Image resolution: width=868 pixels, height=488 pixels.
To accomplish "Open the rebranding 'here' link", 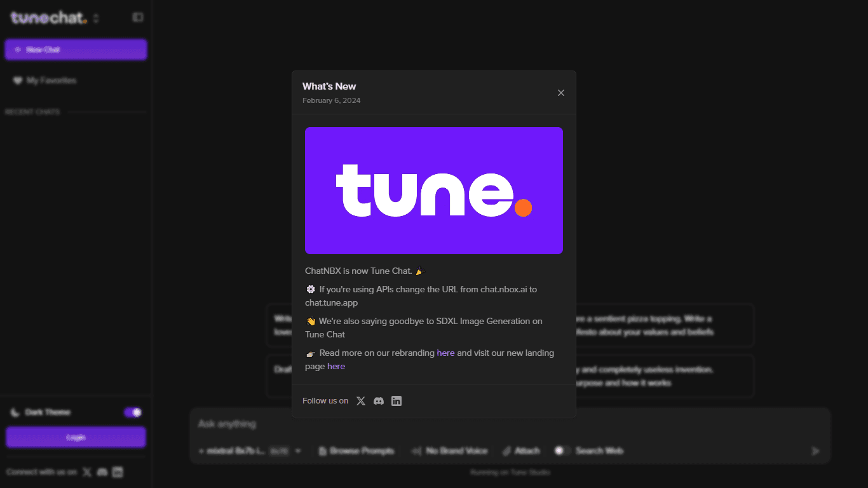I will [445, 353].
